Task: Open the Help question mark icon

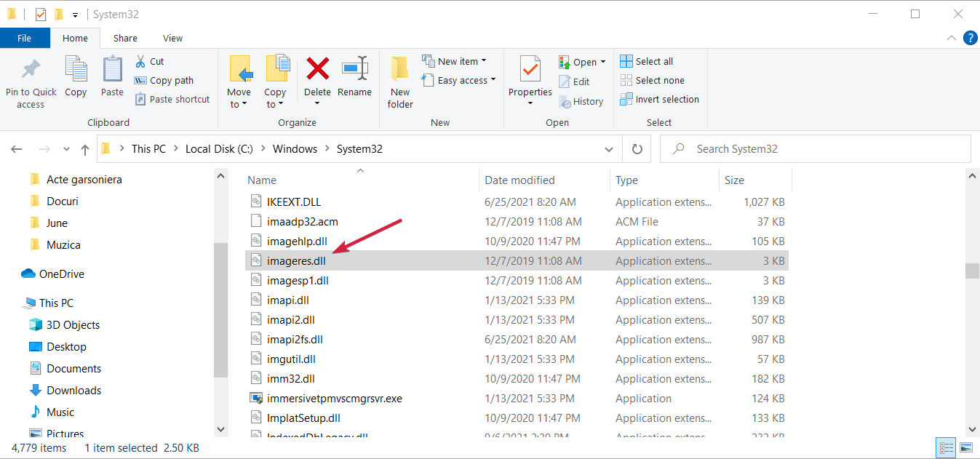Action: tap(970, 38)
